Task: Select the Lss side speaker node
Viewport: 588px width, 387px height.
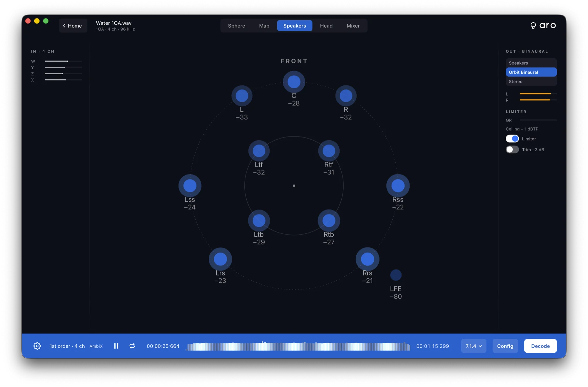Action: 190,186
